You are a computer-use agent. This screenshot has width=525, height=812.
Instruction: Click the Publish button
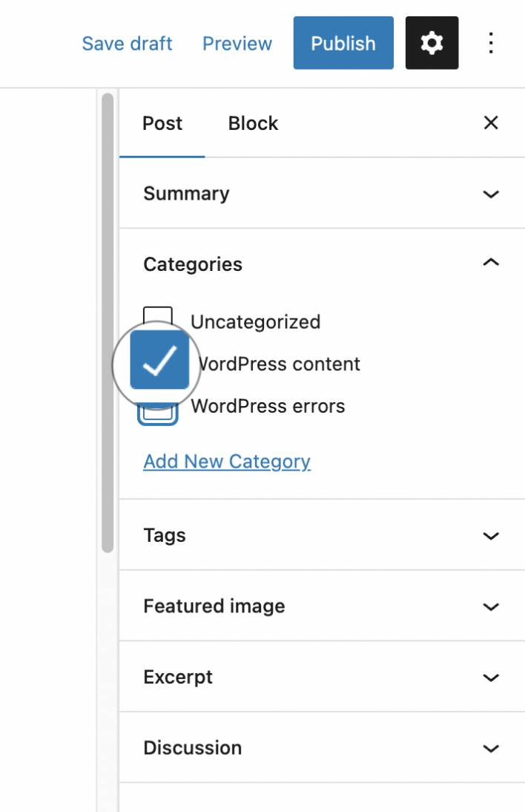tap(343, 43)
